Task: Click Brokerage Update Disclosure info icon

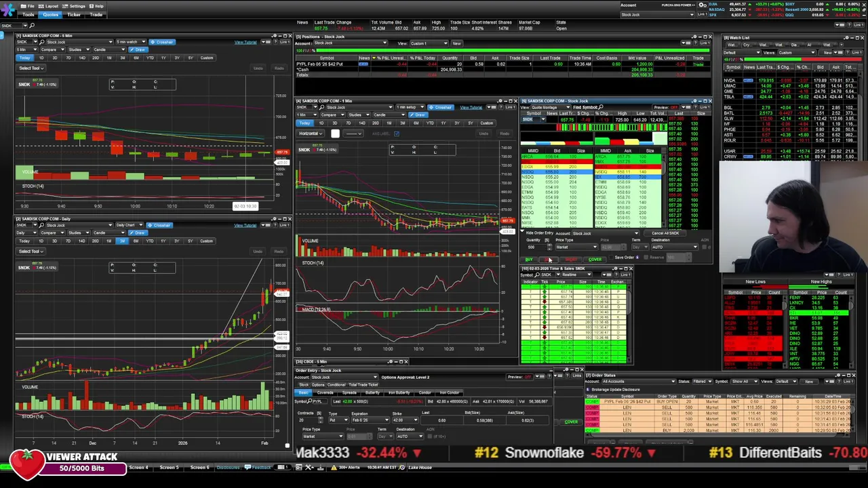Action: pos(589,390)
